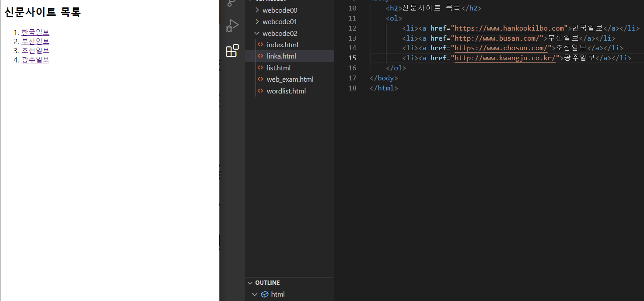Follow the busan.com URL in code editor
This screenshot has height=301, width=644.
(497, 38)
